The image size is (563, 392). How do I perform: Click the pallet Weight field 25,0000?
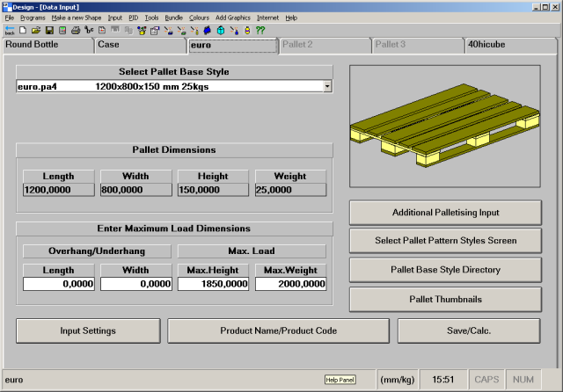click(x=291, y=190)
